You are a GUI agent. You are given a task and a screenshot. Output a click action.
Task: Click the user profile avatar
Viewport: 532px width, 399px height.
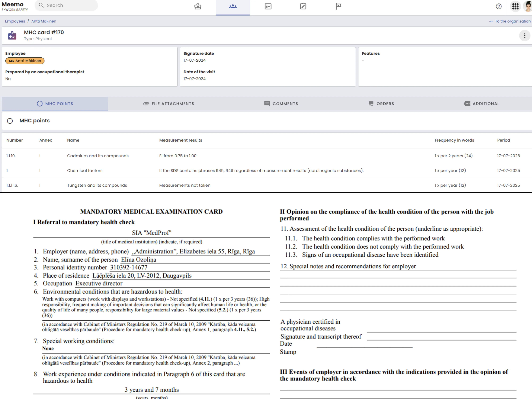(x=528, y=6)
